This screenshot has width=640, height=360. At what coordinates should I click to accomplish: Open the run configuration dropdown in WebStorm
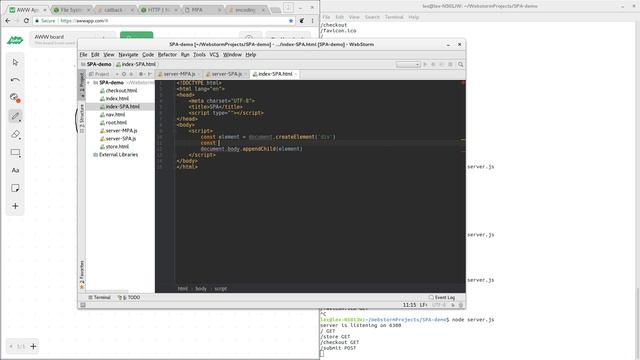pyautogui.click(x=408, y=64)
